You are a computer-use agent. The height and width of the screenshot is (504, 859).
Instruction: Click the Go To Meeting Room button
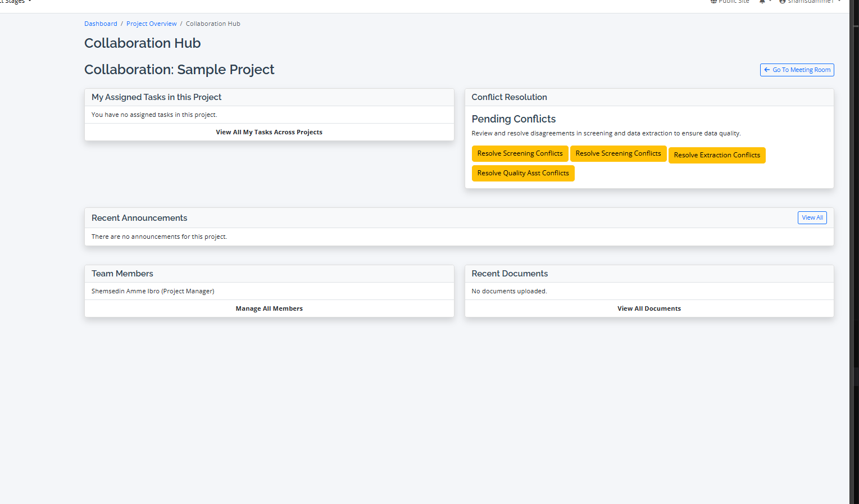[797, 70]
